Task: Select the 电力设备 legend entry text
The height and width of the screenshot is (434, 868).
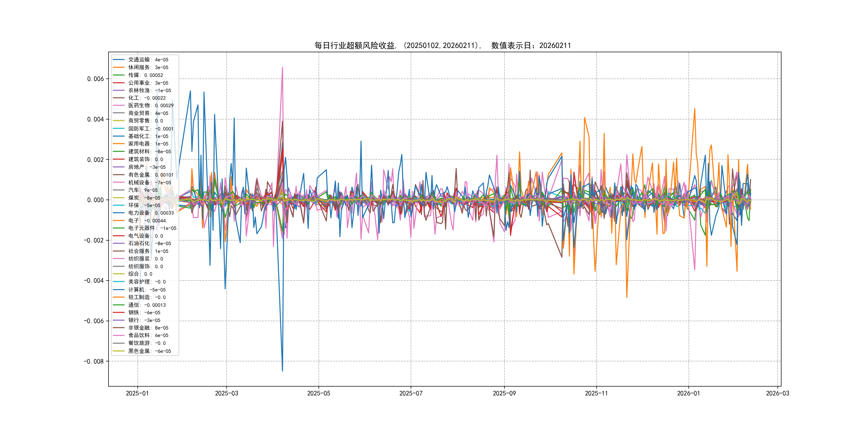Action: point(151,213)
